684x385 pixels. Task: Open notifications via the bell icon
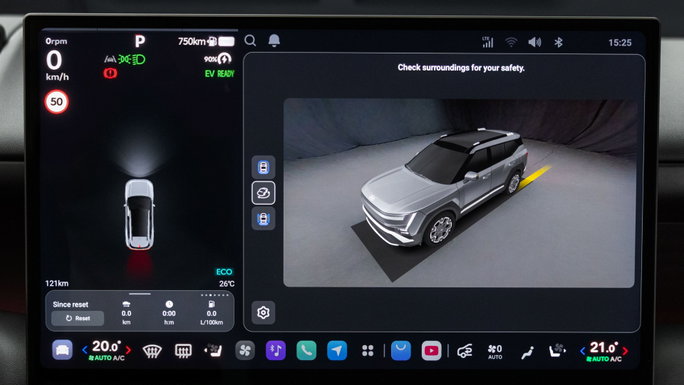point(274,41)
